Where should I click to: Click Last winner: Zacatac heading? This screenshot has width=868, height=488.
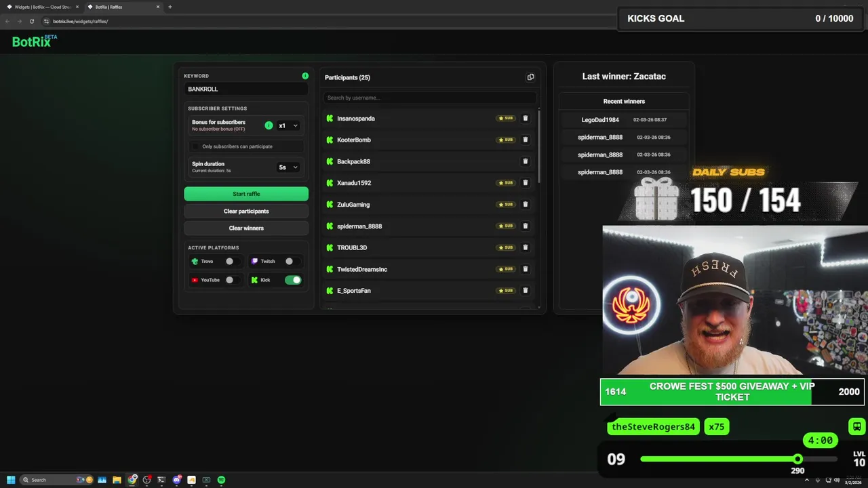[624, 77]
